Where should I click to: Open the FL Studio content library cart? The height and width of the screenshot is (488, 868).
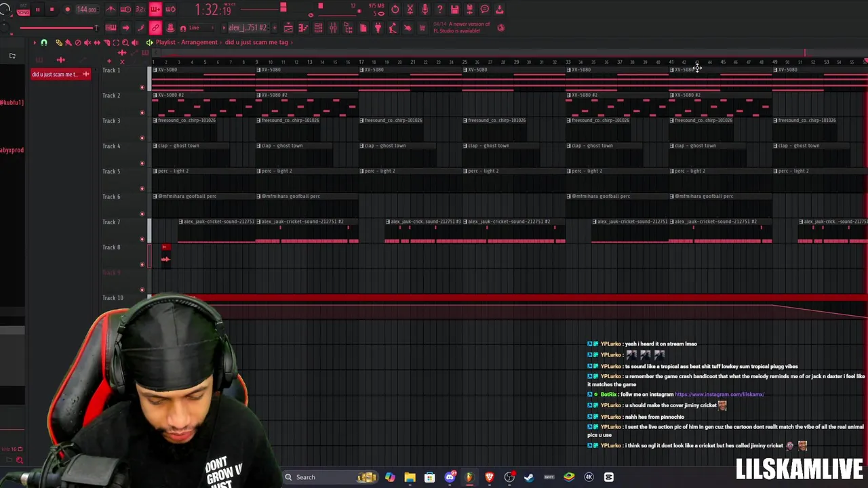(x=422, y=28)
